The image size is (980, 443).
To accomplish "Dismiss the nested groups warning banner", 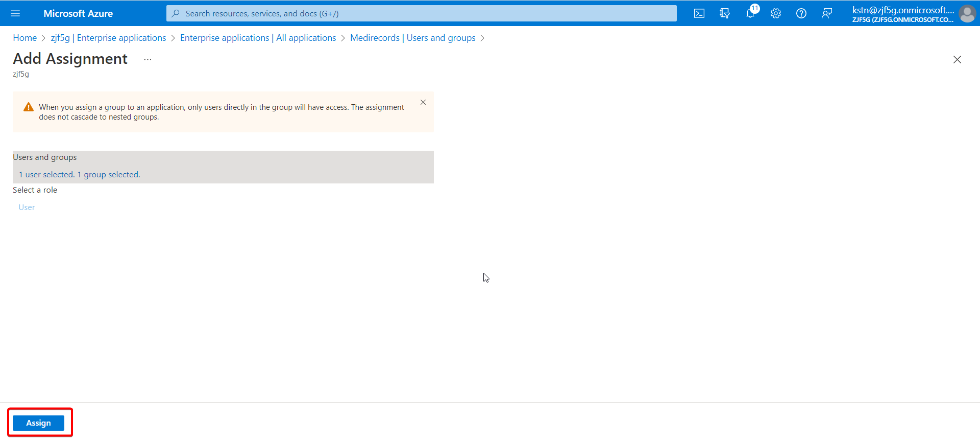I will (423, 102).
